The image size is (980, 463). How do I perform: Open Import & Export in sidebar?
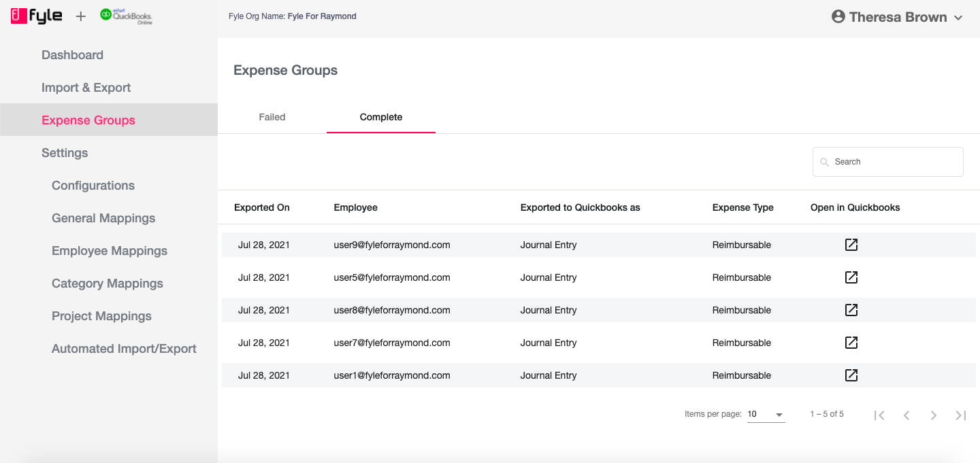coord(86,88)
